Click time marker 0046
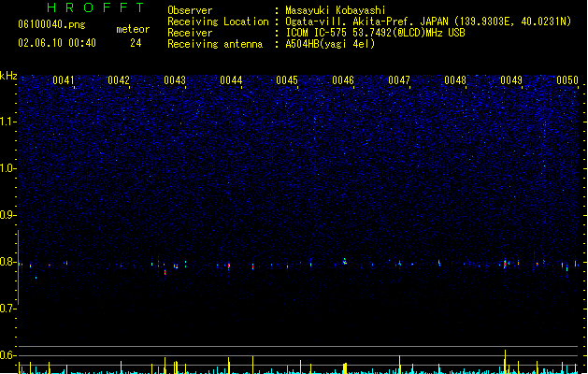Screen dimensions: 588x374 tap(343, 80)
